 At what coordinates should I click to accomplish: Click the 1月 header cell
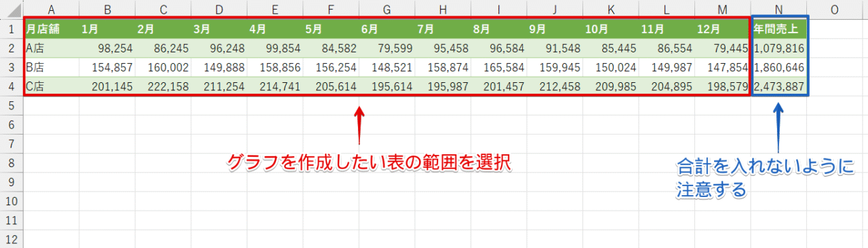107,29
